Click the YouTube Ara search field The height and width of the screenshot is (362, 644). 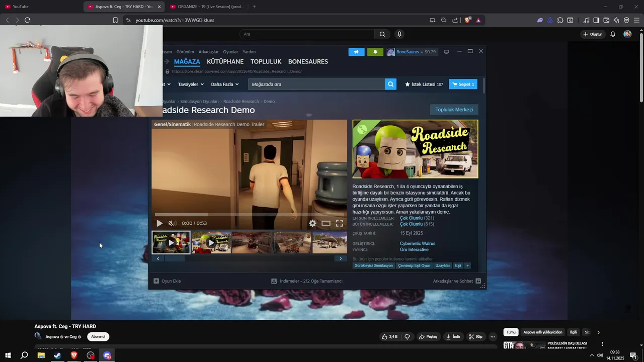click(307, 34)
